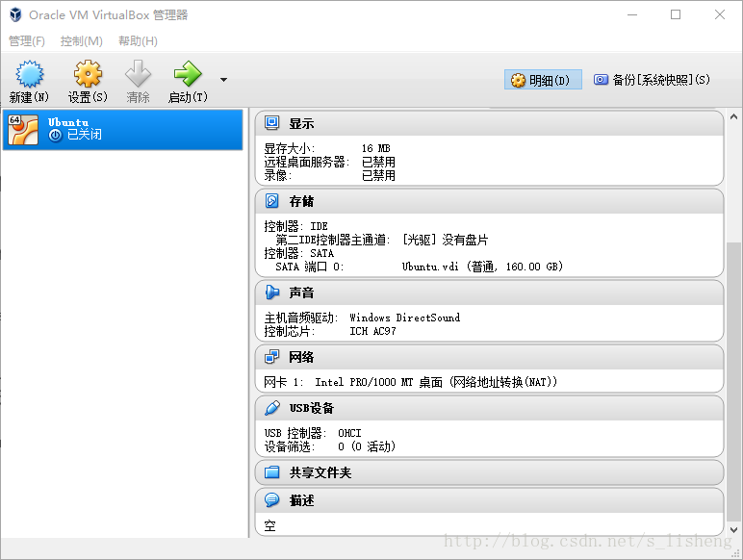The width and height of the screenshot is (743, 560).
Task: Click the 16 MB video memory value
Action: tap(375, 148)
